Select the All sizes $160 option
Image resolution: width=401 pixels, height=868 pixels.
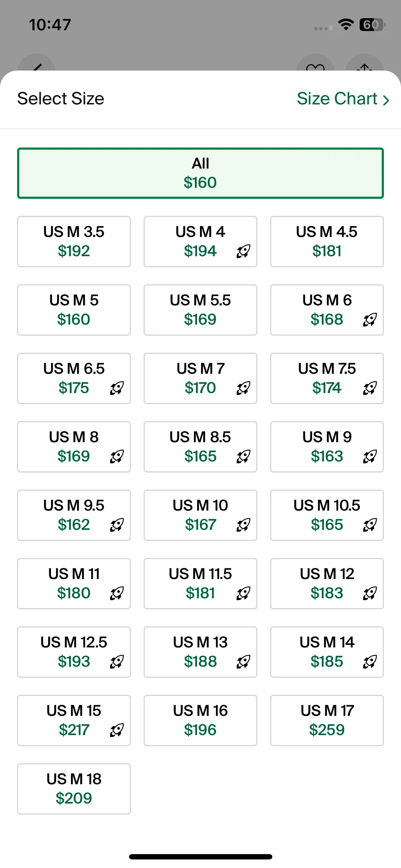pos(200,173)
